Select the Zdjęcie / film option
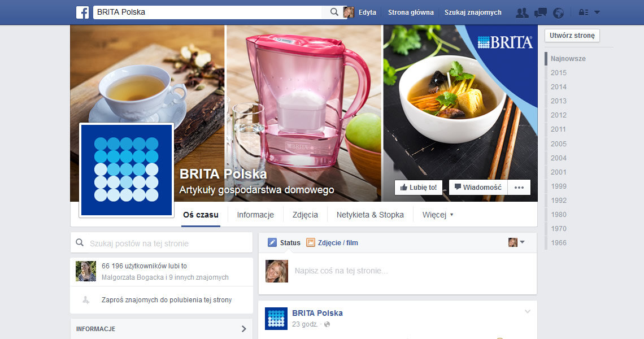The width and height of the screenshot is (644, 339). (332, 243)
